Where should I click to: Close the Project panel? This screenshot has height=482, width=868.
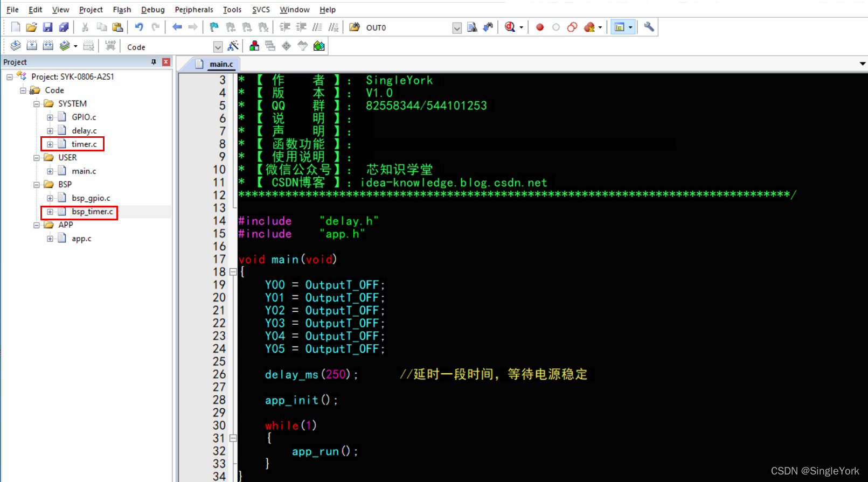point(166,62)
